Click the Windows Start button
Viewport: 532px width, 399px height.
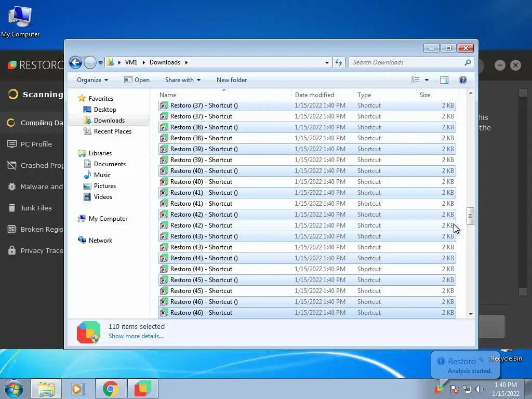14,389
